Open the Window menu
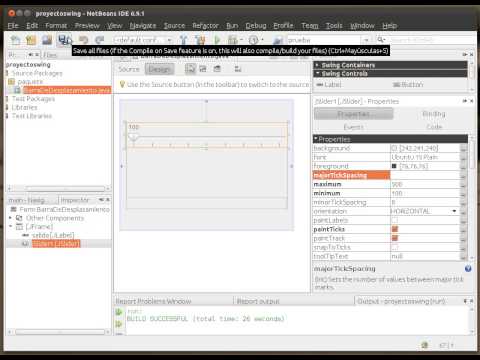This screenshot has width=480, height=360. point(362,26)
